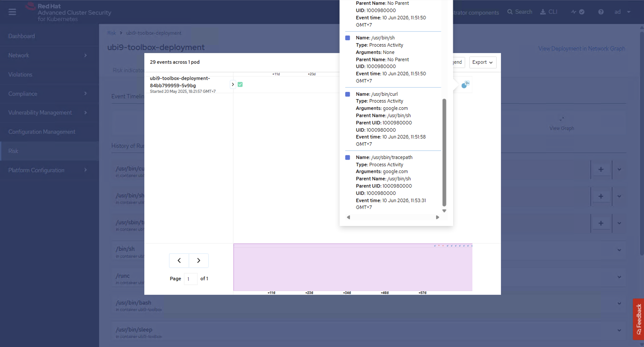Screen dimensions: 644x347
Task: Open Dashboard in sidebar
Action: pyautogui.click(x=50, y=36)
